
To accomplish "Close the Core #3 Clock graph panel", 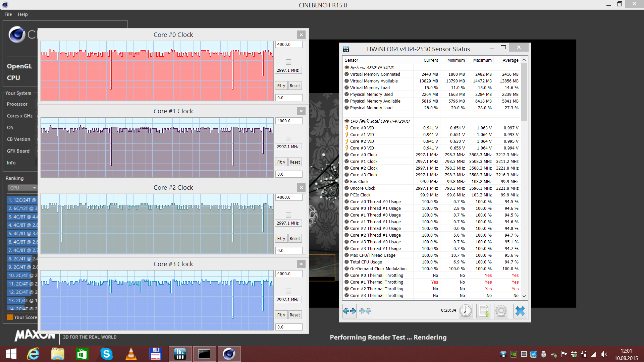I will coord(301,264).
